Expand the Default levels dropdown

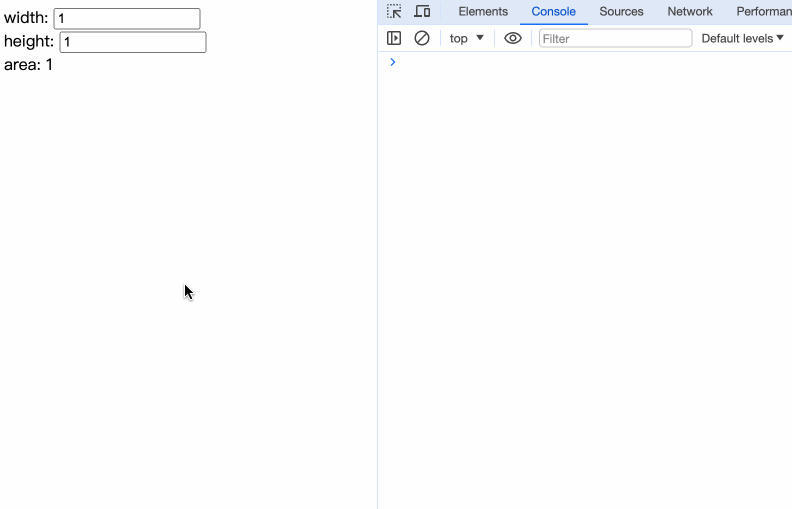pos(742,38)
